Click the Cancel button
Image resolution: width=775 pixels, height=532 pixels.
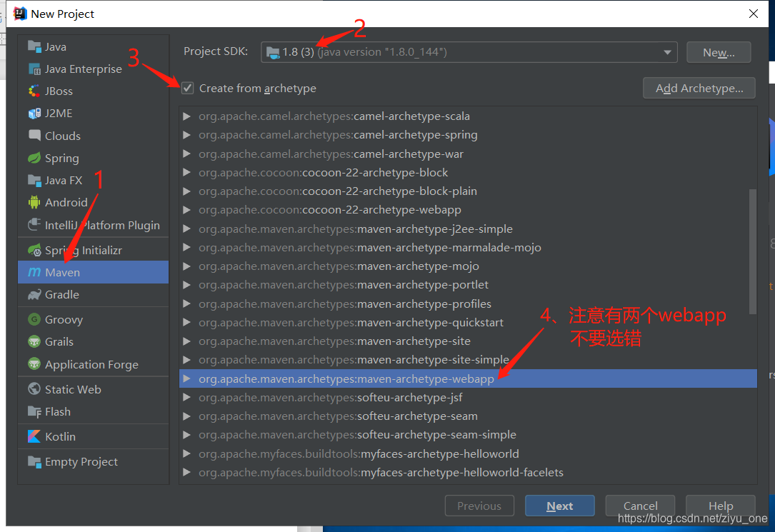coord(640,506)
